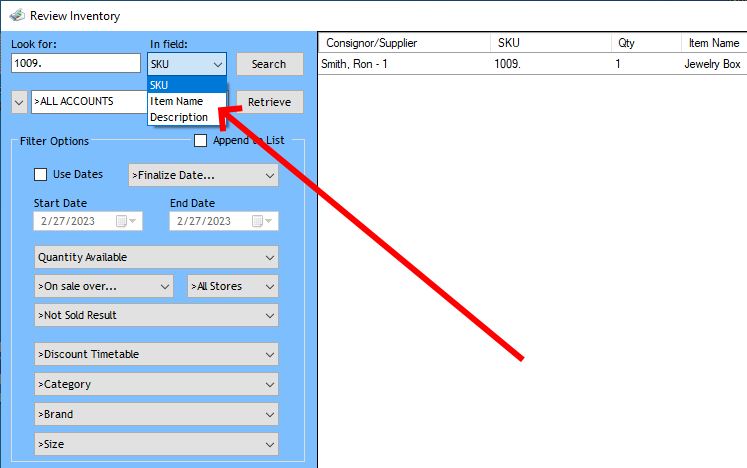This screenshot has height=468, width=747.
Task: Choose SKU in the dropdown list
Action: click(187, 85)
